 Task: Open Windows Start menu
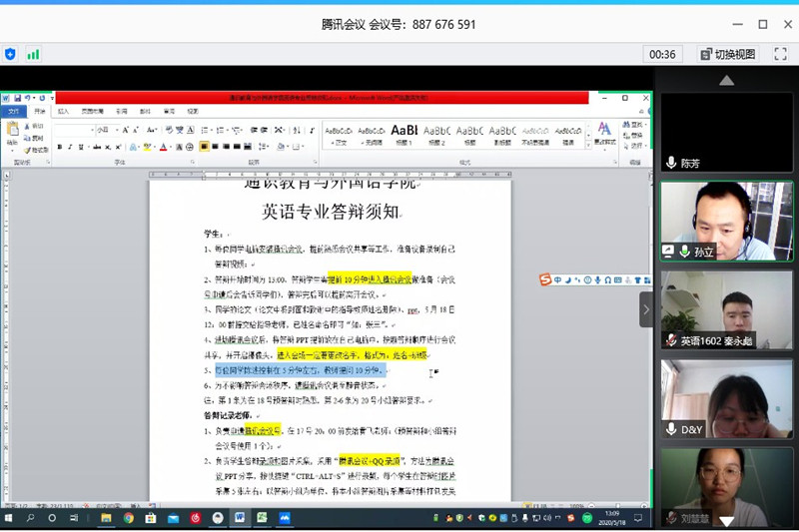(x=8, y=518)
